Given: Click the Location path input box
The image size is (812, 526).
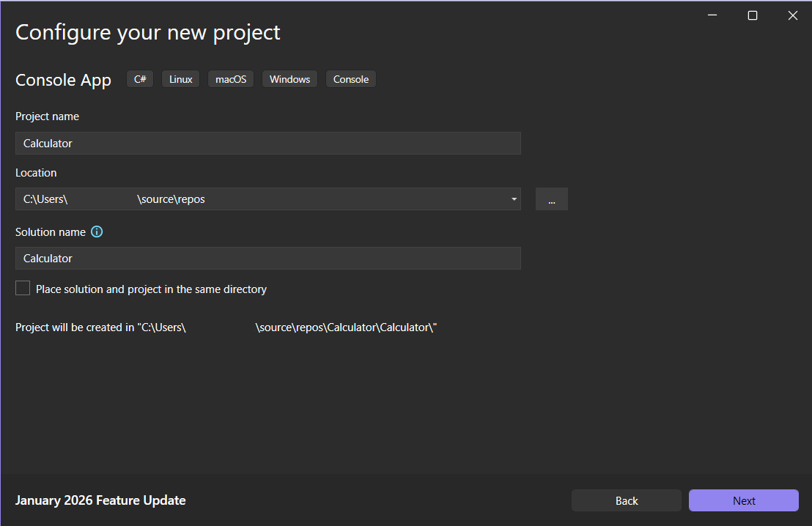Looking at the screenshot, I should [256, 199].
